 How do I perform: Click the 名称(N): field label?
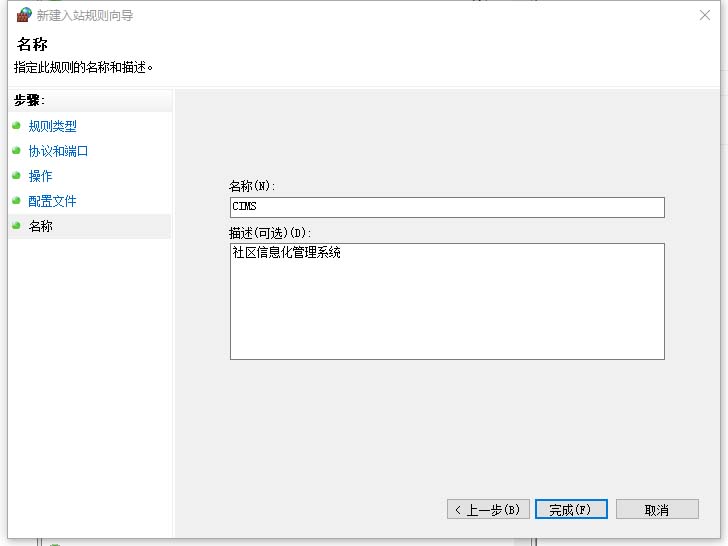tap(252, 186)
